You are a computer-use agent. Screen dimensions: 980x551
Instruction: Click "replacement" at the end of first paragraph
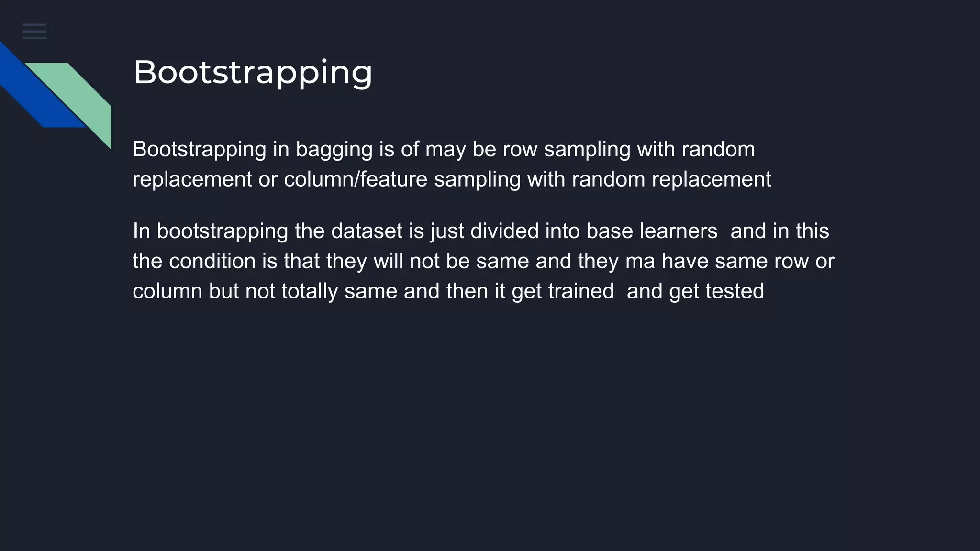(x=711, y=179)
